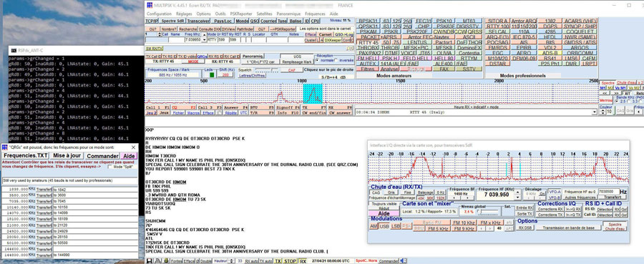Select OLIVIA amateur mode
The image size is (644, 264).
click(x=444, y=53)
